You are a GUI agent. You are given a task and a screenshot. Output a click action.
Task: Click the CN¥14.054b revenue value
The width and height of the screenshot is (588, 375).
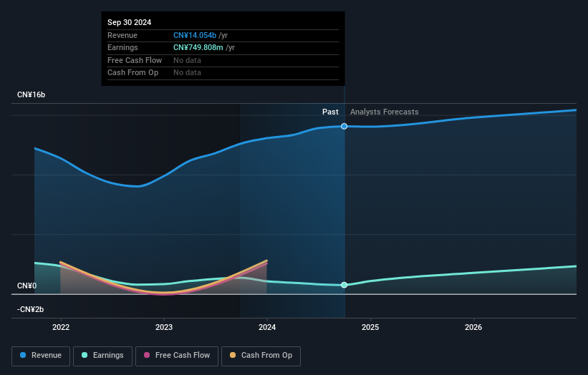click(x=195, y=35)
